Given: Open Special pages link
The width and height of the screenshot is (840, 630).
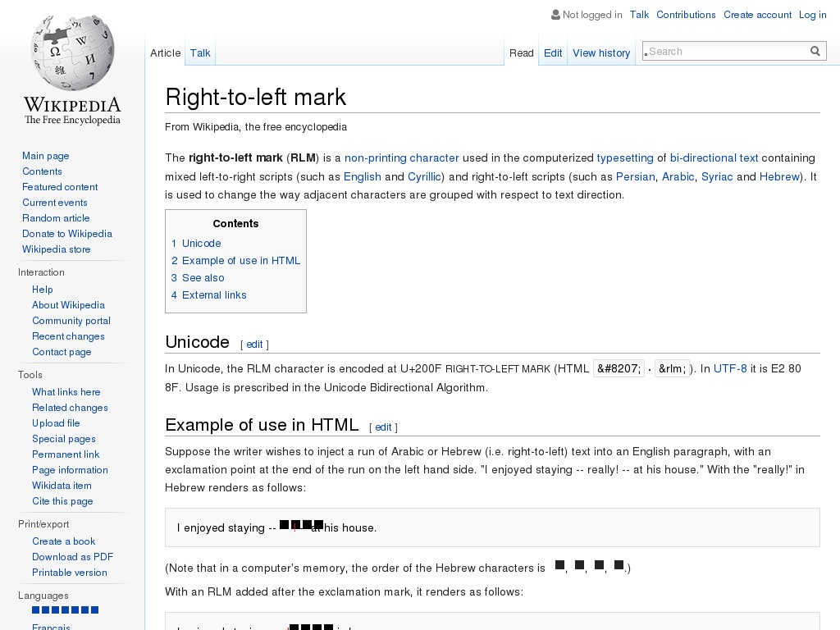Looking at the screenshot, I should click(64, 439).
